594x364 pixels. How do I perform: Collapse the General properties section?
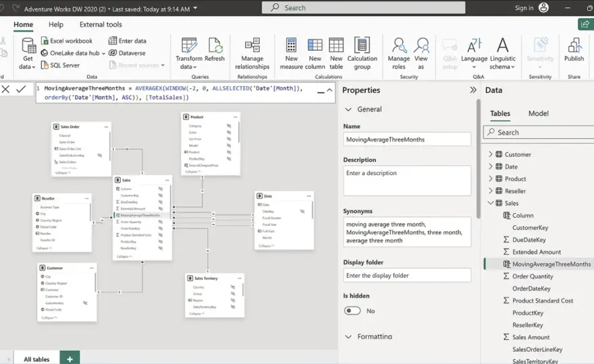pos(348,109)
